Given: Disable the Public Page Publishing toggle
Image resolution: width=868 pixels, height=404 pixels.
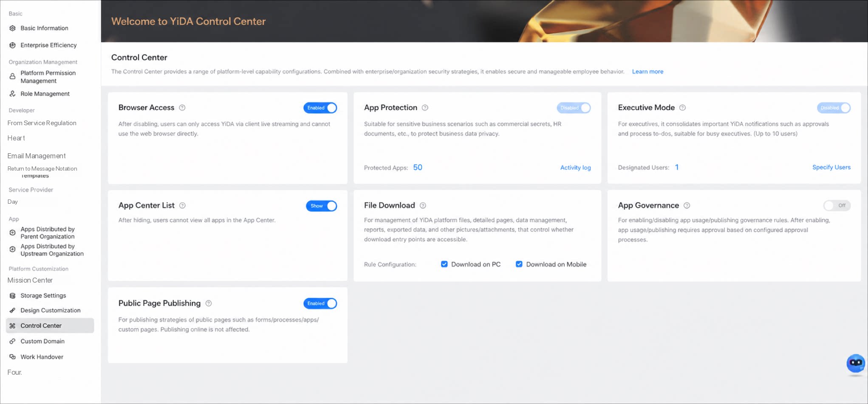Looking at the screenshot, I should (x=320, y=303).
